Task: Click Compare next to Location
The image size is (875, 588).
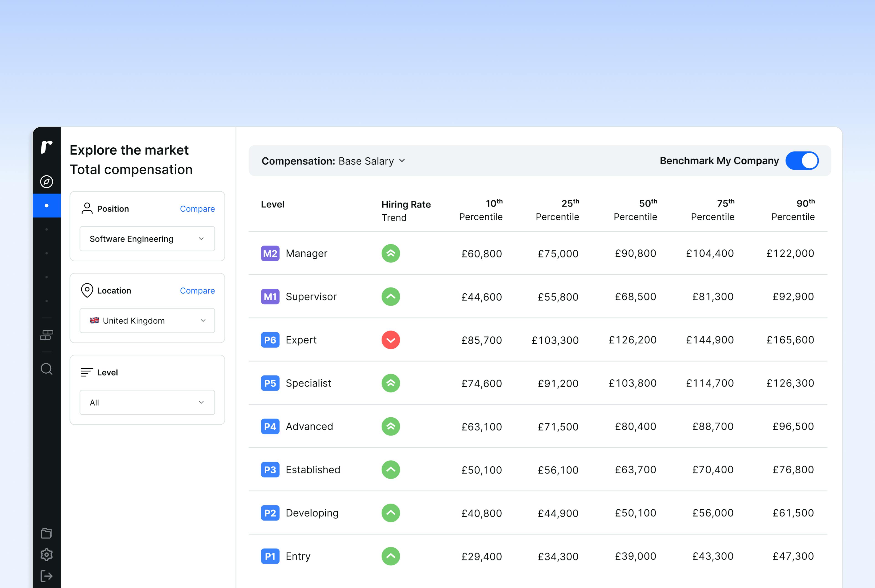Action: (197, 290)
